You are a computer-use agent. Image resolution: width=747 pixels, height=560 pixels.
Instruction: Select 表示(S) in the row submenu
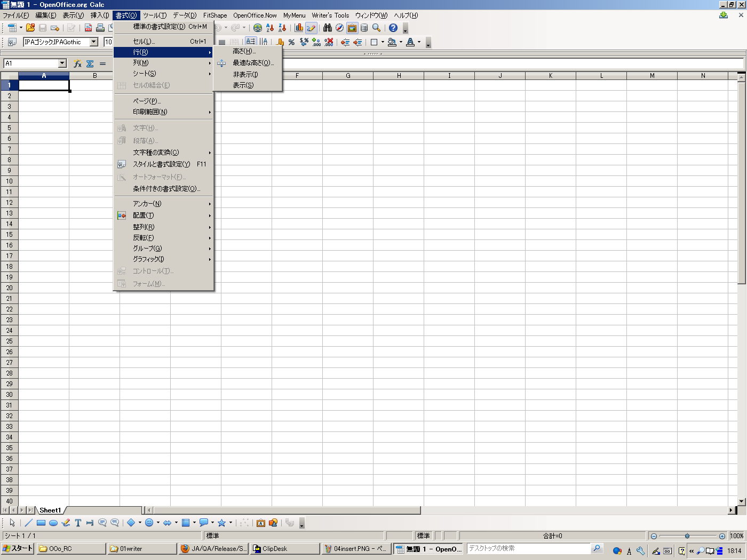(x=248, y=85)
